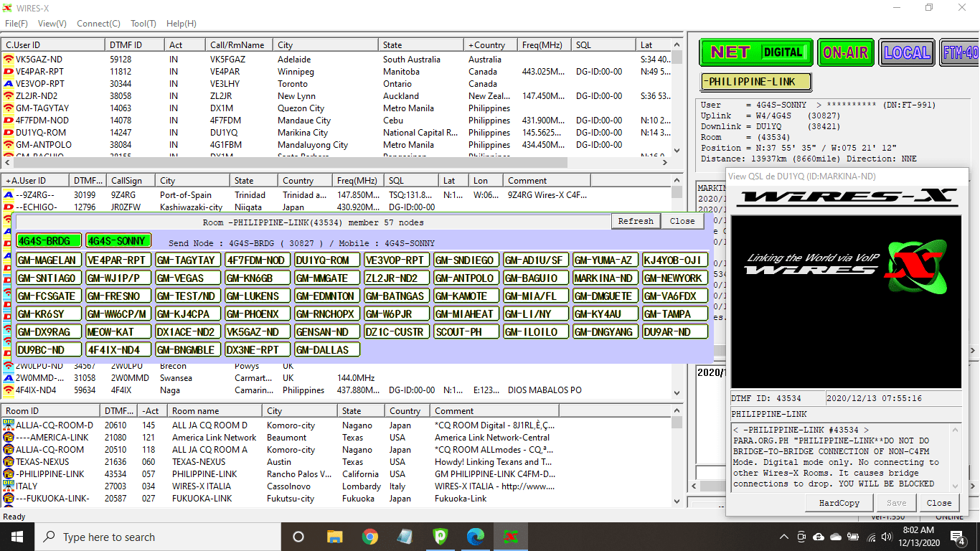Screen dimensions: 980x551
Task: Select GM-NEWYORK in the member grid
Action: pos(675,278)
